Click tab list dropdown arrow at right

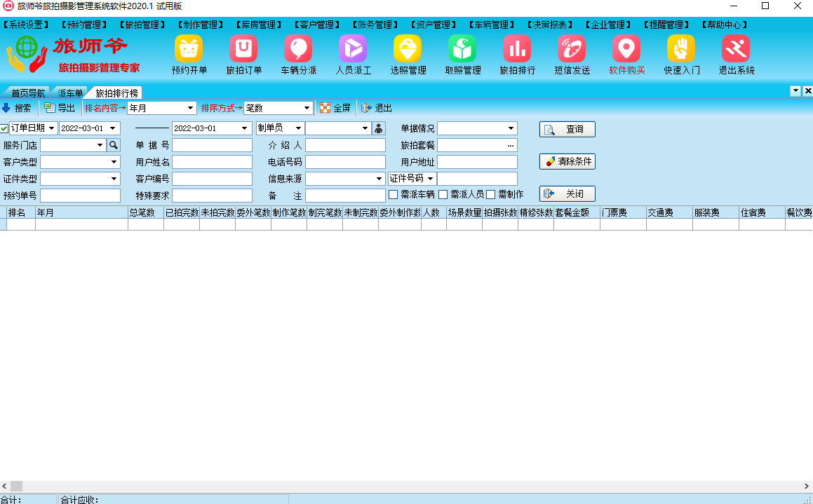(x=795, y=90)
